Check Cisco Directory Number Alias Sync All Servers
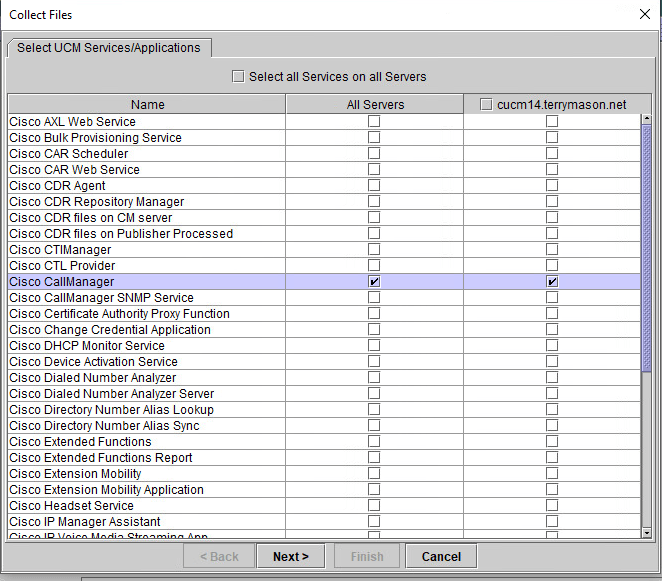662x581 pixels. pos(374,426)
